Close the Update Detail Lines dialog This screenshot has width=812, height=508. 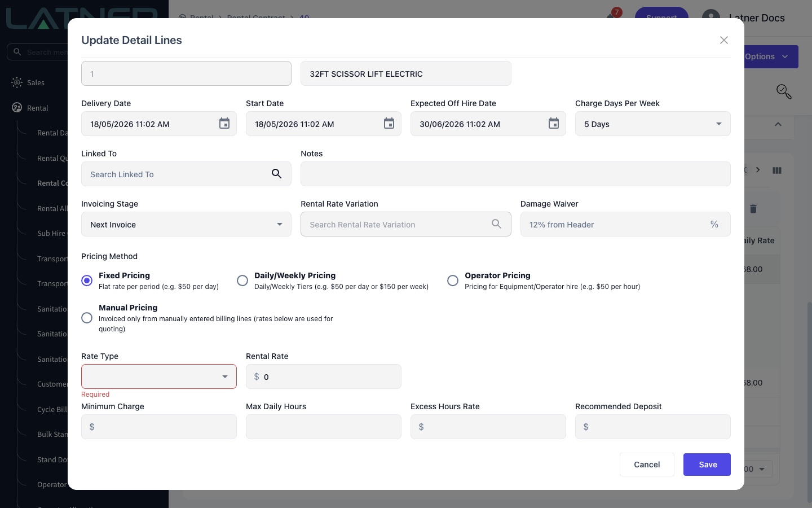(x=724, y=40)
